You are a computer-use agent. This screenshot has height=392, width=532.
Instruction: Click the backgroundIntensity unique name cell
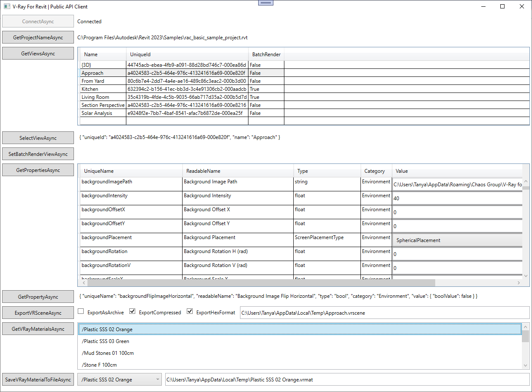pyautogui.click(x=131, y=198)
